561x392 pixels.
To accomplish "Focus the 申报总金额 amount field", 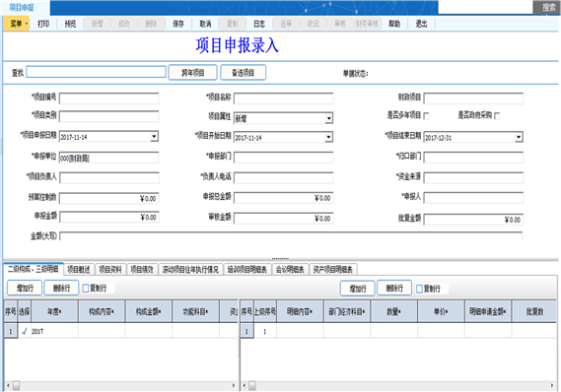I will coord(283,198).
